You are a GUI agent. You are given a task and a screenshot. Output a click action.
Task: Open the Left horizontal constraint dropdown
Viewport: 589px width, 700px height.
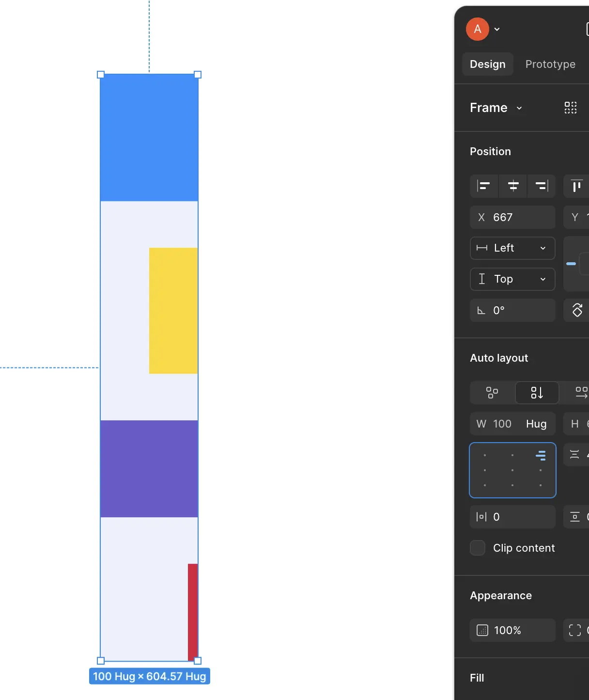click(x=512, y=248)
